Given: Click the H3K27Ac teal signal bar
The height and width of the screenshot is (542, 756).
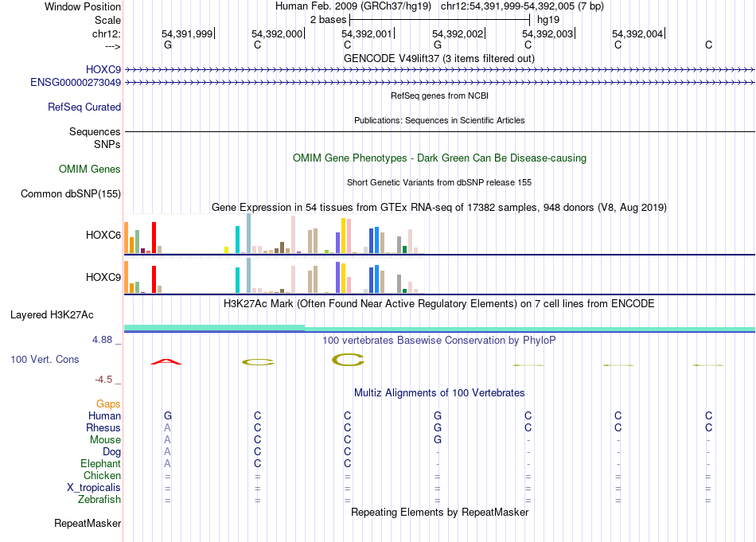Looking at the screenshot, I should coord(439,329).
